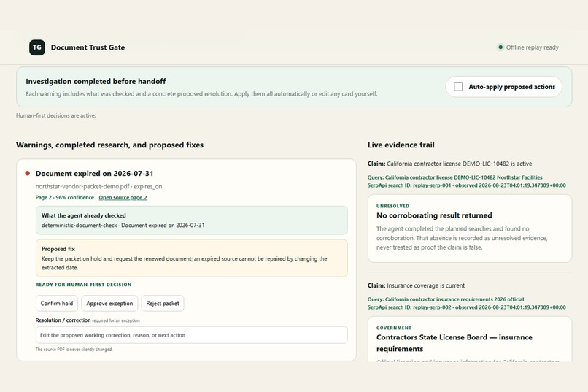Click the Approve exception button

(109, 303)
